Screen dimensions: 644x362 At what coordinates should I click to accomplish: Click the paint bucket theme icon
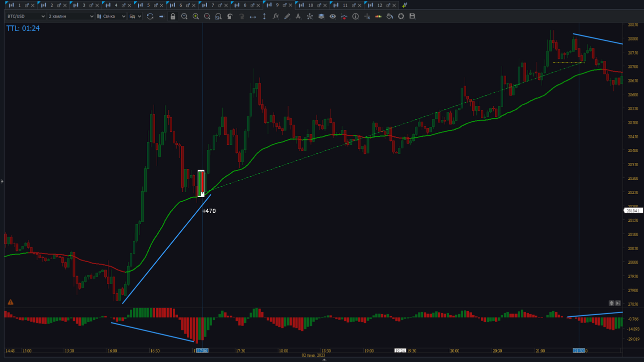point(389,16)
